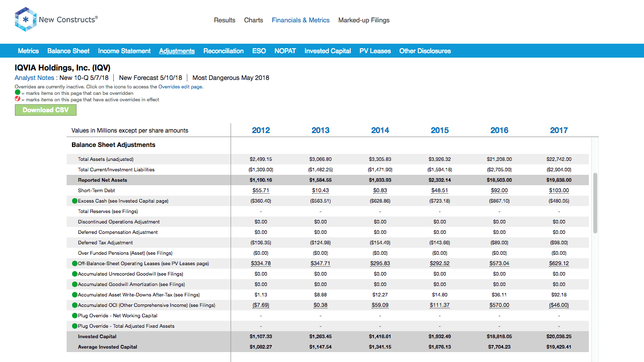The width and height of the screenshot is (644, 362).
Task: Click Accumulated OCI value $570.00
Action: pos(499,305)
